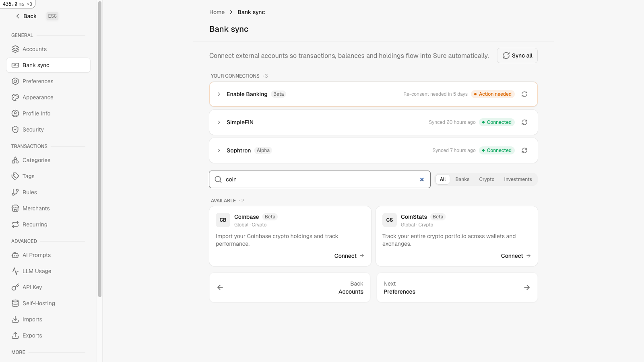Click the Tags icon in sidebar
This screenshot has height=362, width=644.
point(15,176)
